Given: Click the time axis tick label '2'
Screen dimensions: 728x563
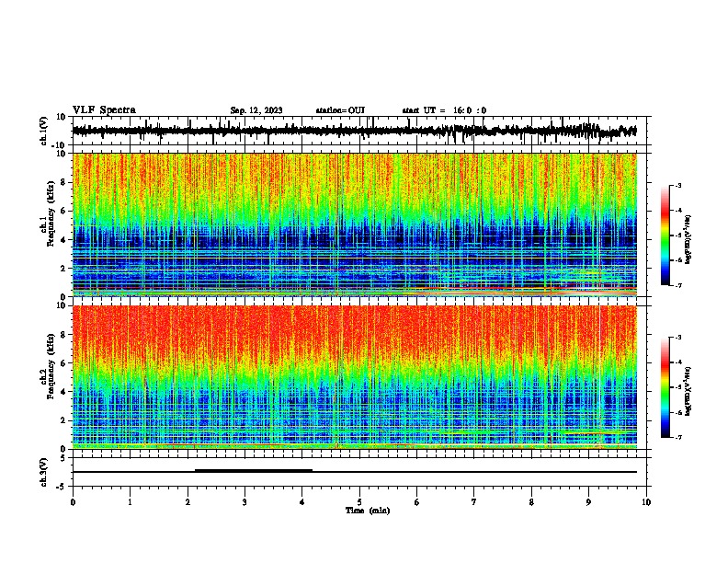Looking at the screenshot, I should pyautogui.click(x=188, y=501).
